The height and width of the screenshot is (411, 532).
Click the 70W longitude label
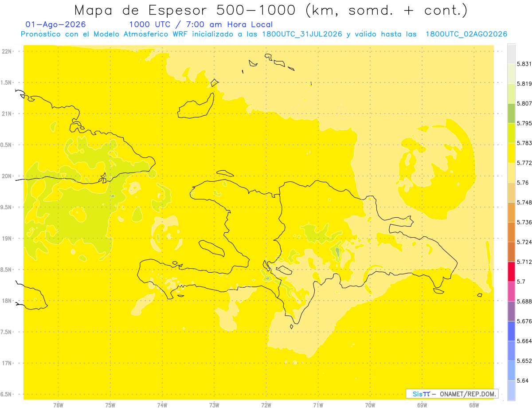[370, 405]
